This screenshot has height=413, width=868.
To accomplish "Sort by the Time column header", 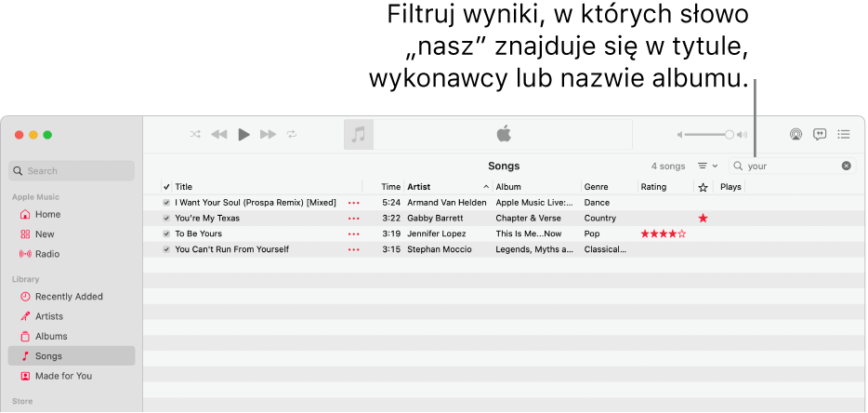I will click(391, 187).
